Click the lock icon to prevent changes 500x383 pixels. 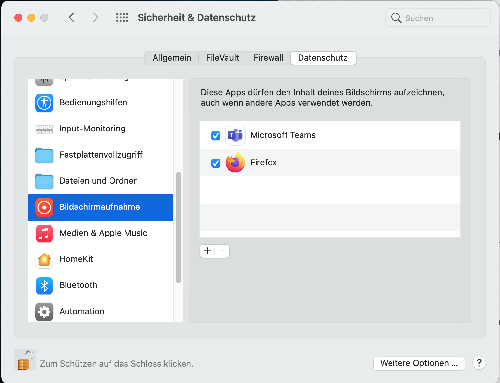pyautogui.click(x=25, y=361)
